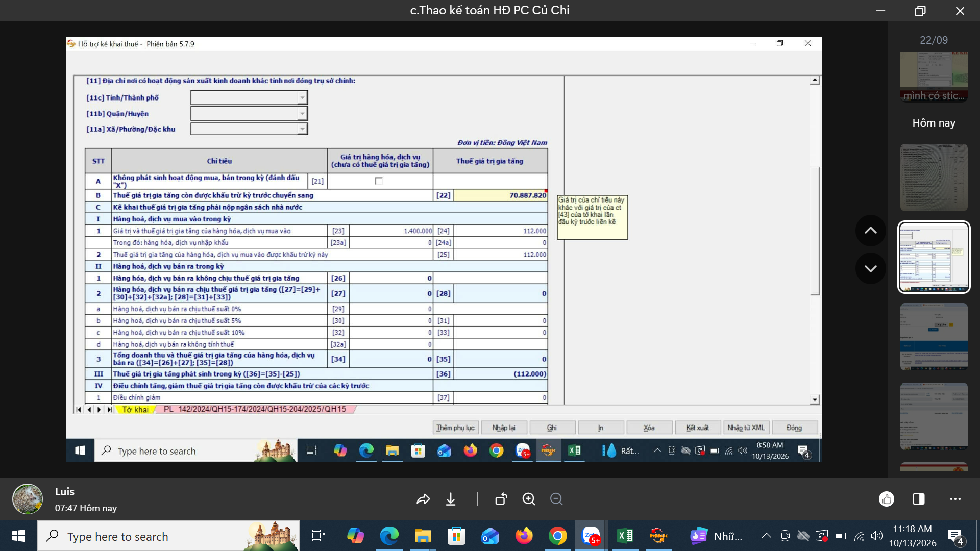Tick the checkbox for indicator [21]
980x551 pixels.
(x=379, y=181)
